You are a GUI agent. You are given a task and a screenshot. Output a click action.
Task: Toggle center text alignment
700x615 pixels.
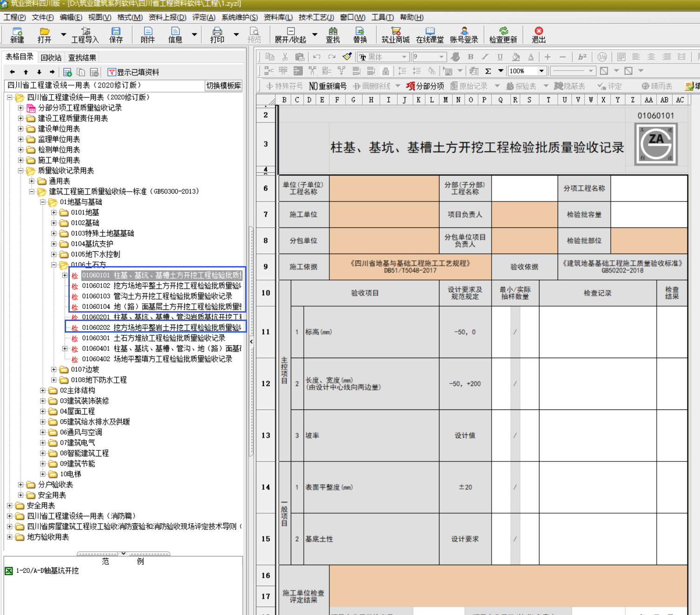click(x=651, y=57)
